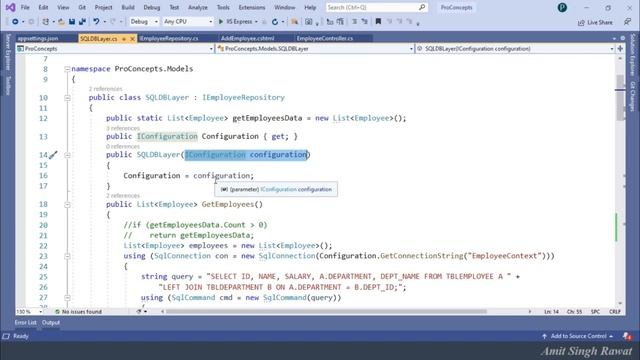Screen dimensions: 640x360
Task: Open the Git Changes side tab
Action: [633, 96]
